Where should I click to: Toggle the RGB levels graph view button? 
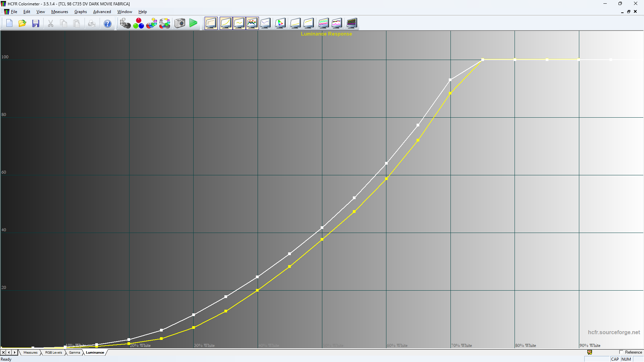coord(252,23)
